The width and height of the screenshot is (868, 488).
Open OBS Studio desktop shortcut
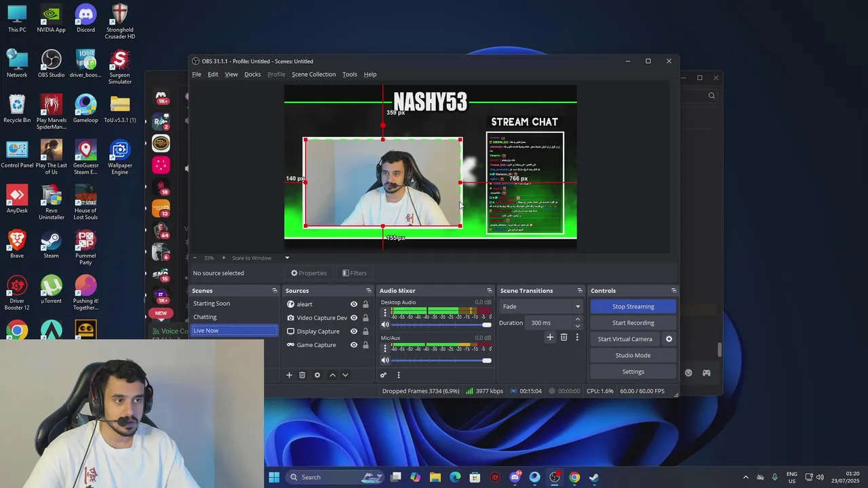point(52,64)
